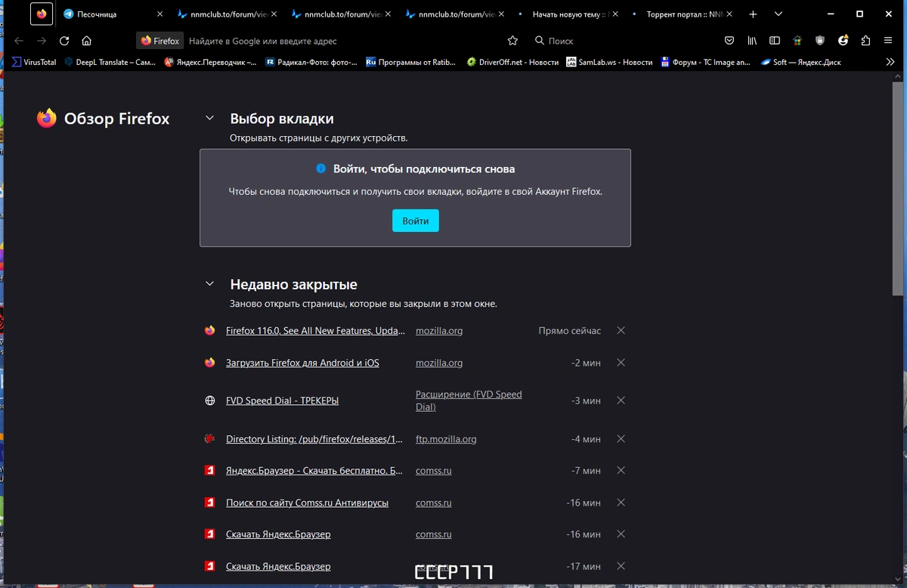Viewport: 907px width, 588px height.
Task: Click mozilla.org link in Firefox 116.0 row
Action: coord(439,331)
